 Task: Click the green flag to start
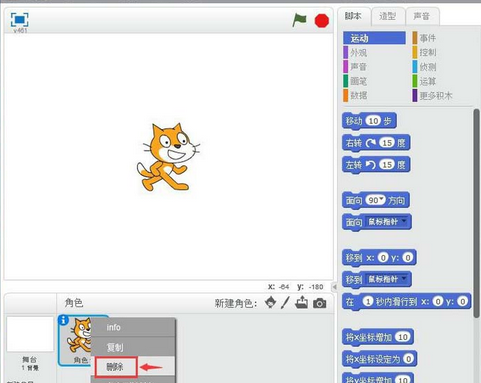point(299,20)
